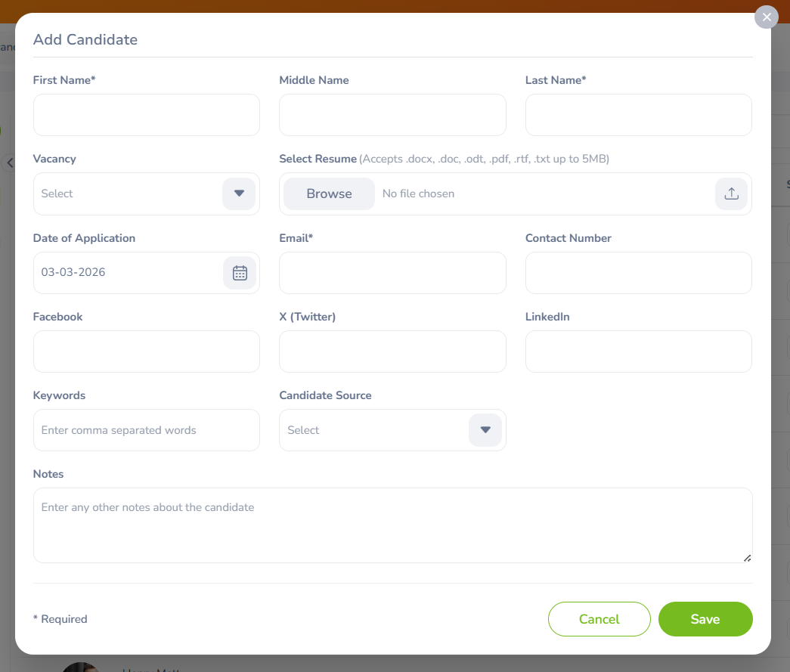Open the Vacancy dropdown arrow

[x=239, y=194]
